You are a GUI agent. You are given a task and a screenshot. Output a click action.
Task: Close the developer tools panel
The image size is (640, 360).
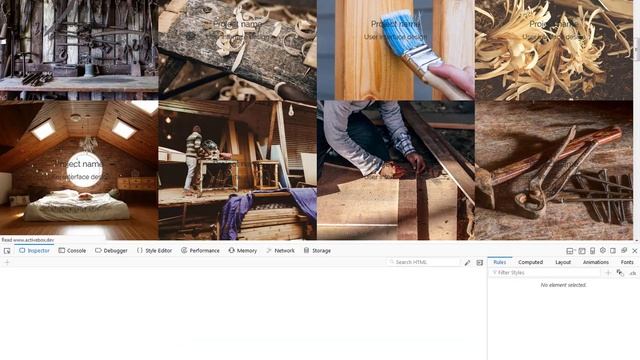click(634, 251)
